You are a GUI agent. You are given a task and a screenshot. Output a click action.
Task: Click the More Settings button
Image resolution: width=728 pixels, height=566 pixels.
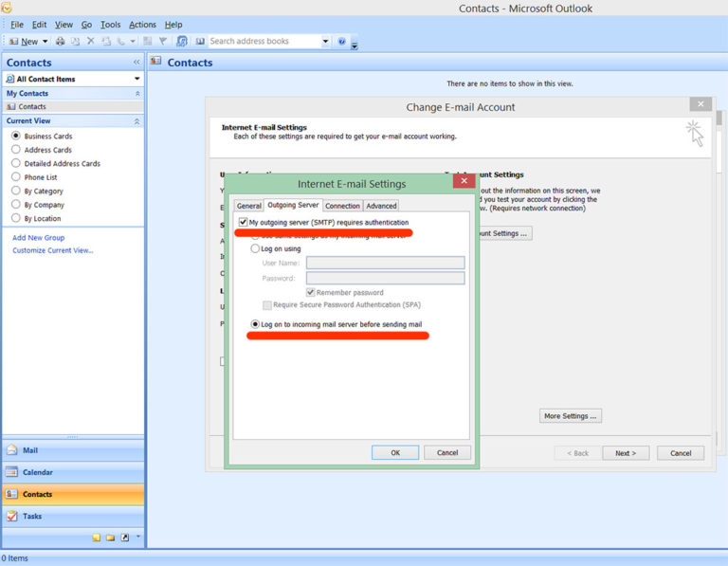coord(571,416)
